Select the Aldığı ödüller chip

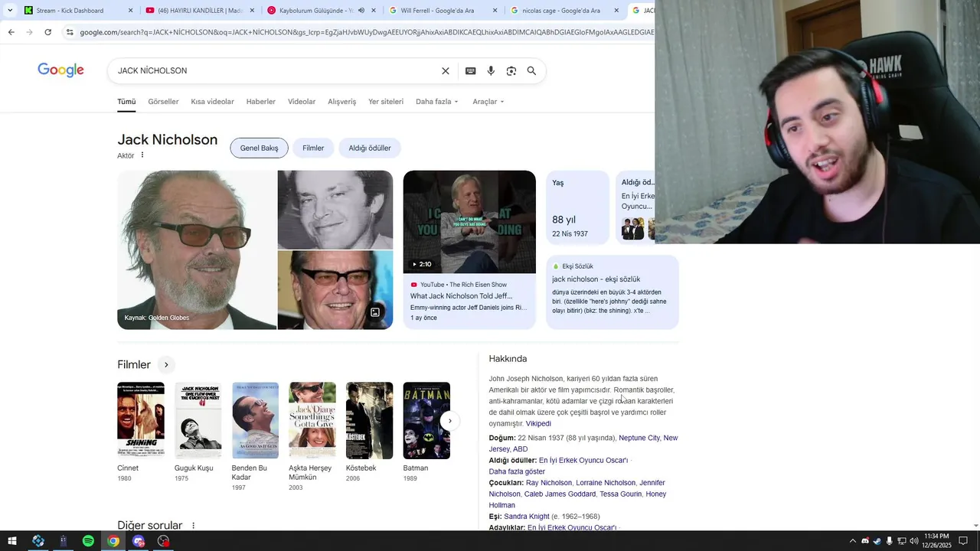click(370, 148)
